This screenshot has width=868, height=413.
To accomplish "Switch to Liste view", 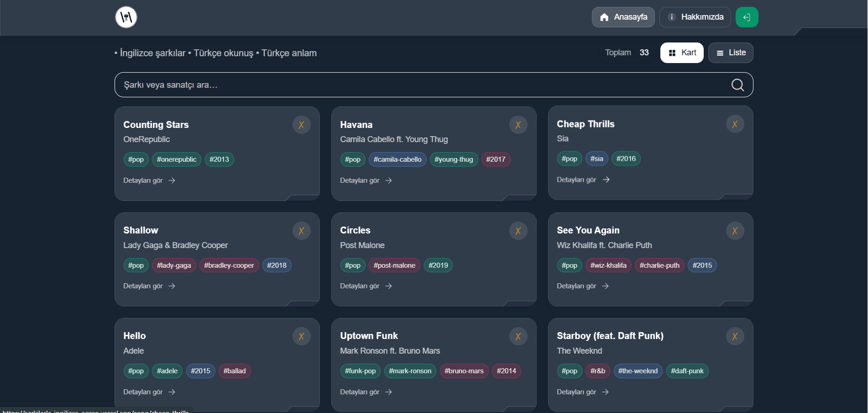I will [731, 53].
